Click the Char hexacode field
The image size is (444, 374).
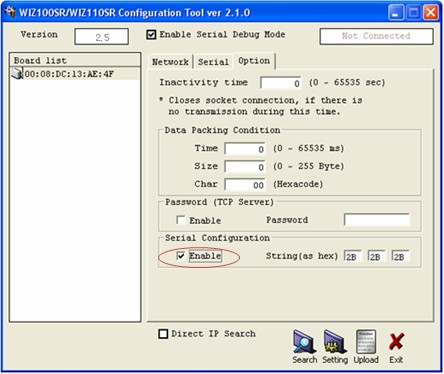[x=245, y=185]
